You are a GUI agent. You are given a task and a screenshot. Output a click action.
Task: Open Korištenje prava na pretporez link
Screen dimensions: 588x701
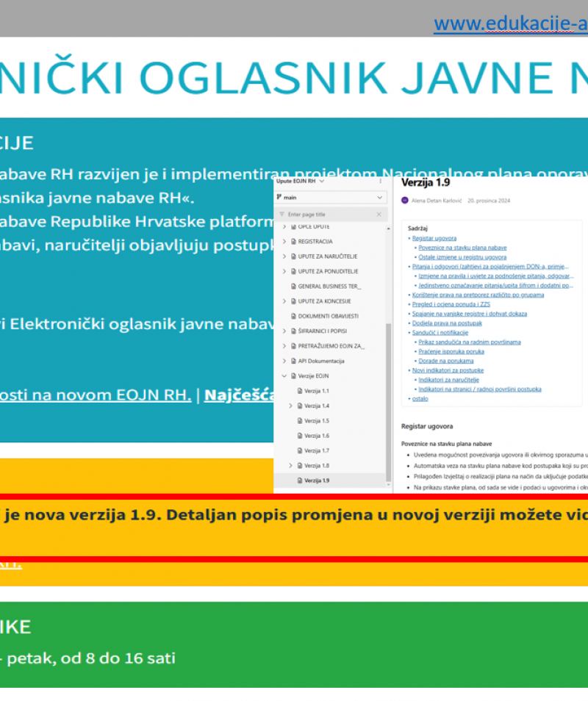478,295
